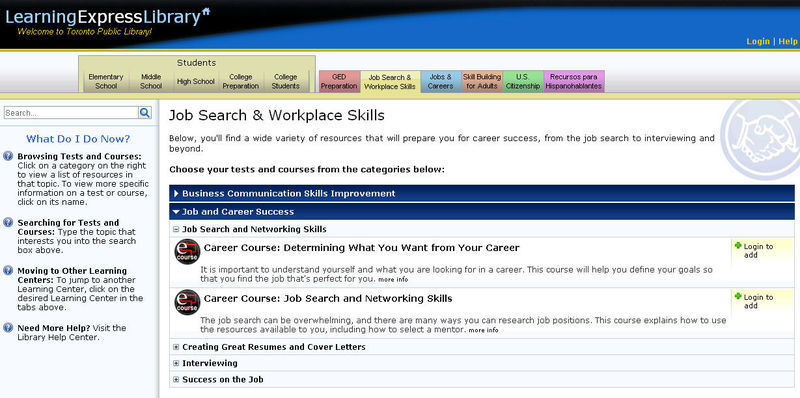This screenshot has width=800, height=398.
Task: Expand Creating Great Resumes and Cover Letters
Action: pyautogui.click(x=176, y=347)
